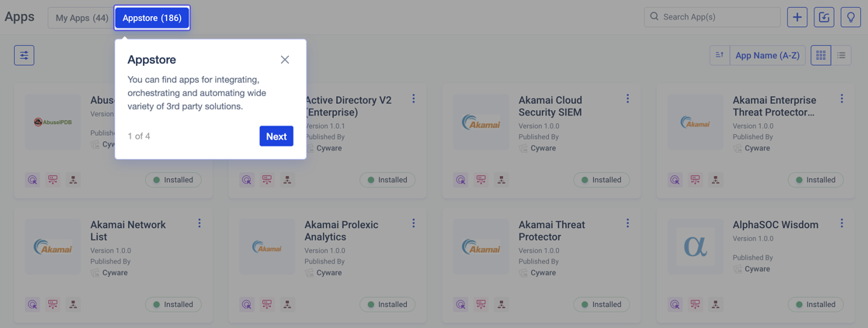Image resolution: width=868 pixels, height=328 pixels.
Task: Open three-dot menu for Akamai Threat Protector
Action: coord(627,223)
